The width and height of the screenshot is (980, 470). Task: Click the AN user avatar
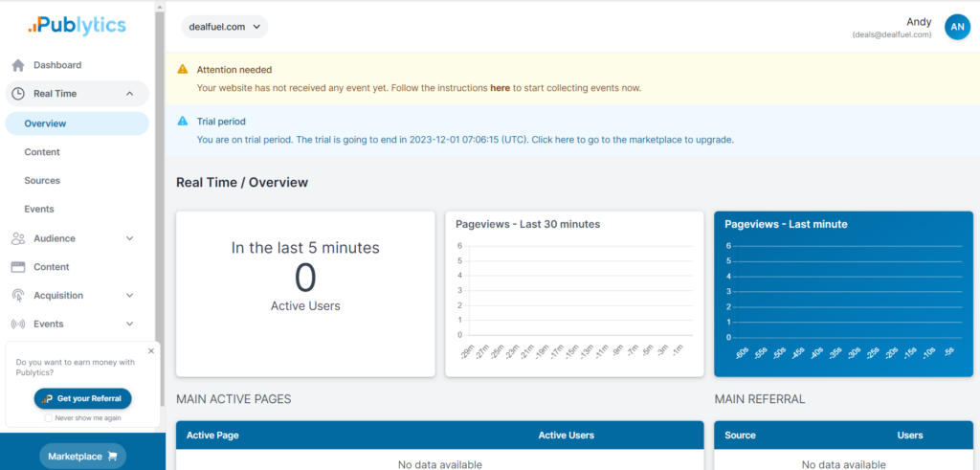[957, 27]
